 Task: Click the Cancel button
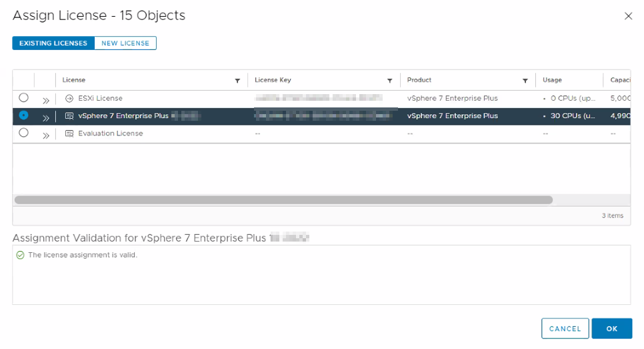[x=565, y=328]
